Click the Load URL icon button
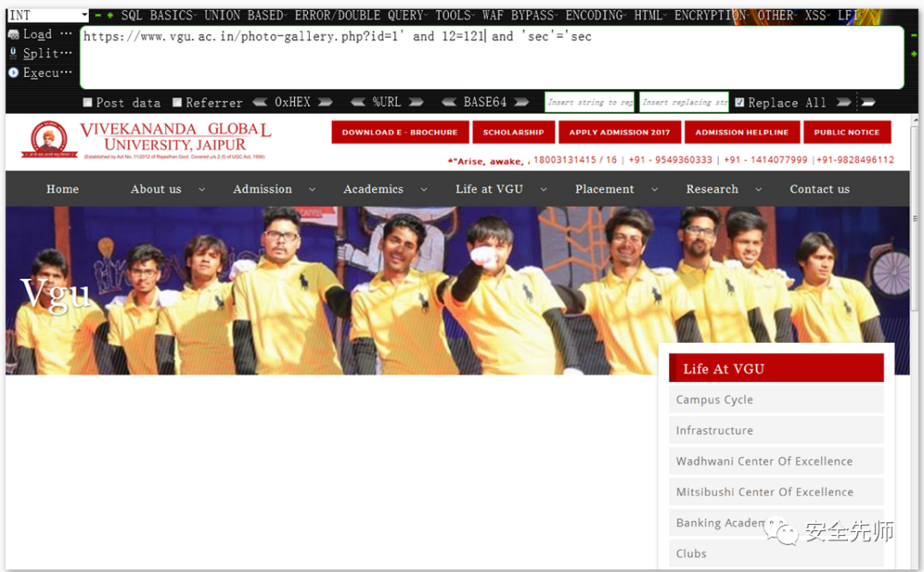924x572 pixels. pyautogui.click(x=14, y=34)
